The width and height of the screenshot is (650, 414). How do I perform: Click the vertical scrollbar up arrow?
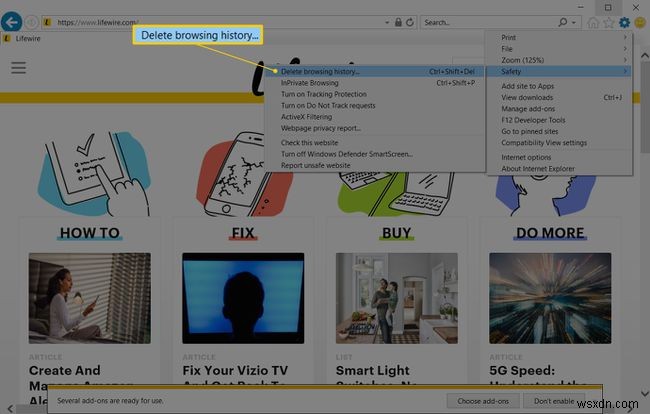coord(645,55)
